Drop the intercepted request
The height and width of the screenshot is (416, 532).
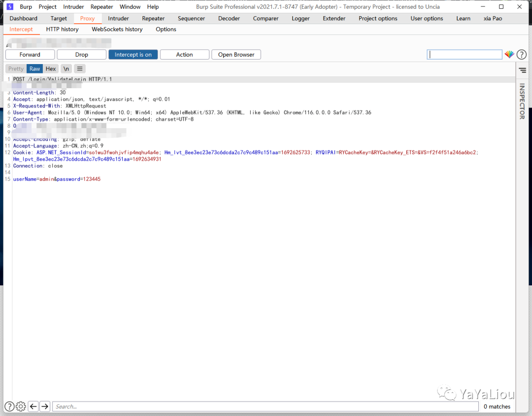pyautogui.click(x=81, y=55)
